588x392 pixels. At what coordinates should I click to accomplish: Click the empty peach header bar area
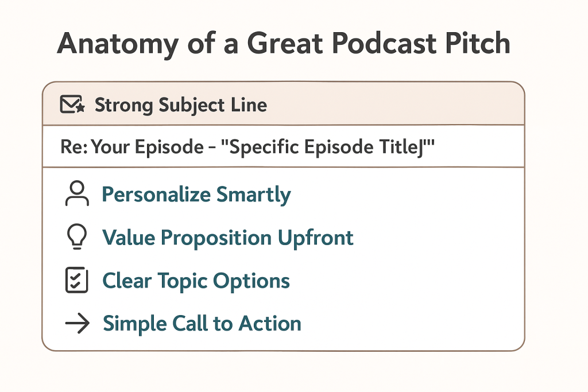[396, 104]
